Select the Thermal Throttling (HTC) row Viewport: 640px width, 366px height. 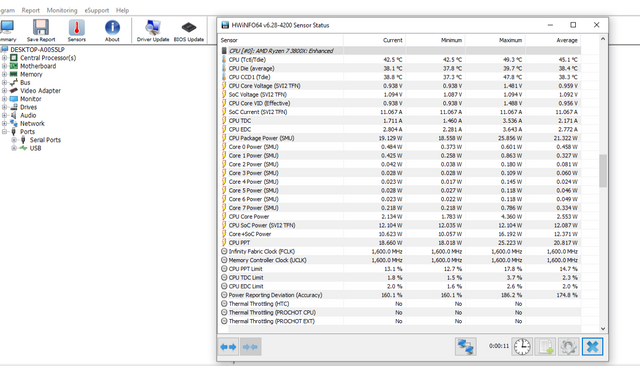point(400,304)
